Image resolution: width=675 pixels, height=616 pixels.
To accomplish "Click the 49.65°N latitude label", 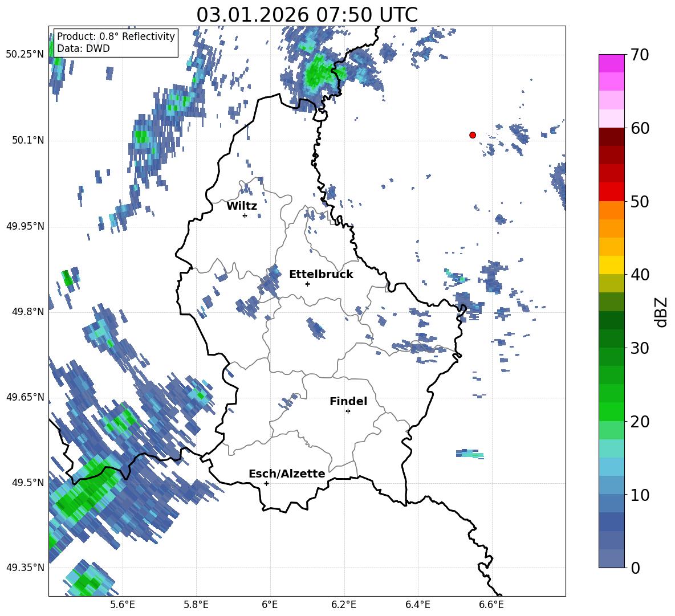I will point(25,397).
